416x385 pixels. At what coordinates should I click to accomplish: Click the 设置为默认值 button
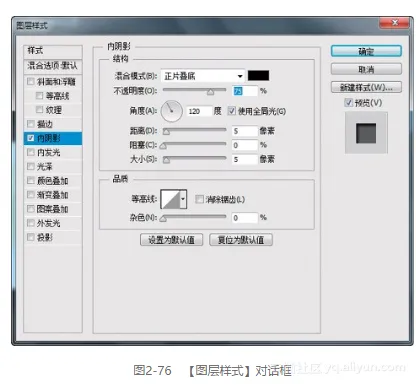(171, 240)
